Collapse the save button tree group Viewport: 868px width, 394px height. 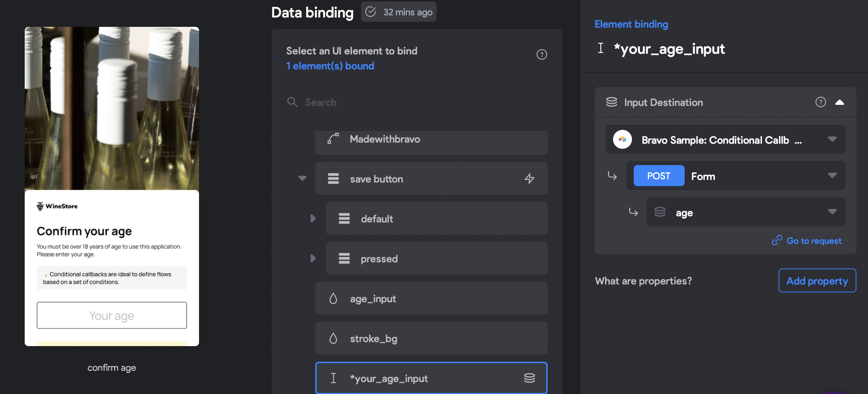pos(302,178)
